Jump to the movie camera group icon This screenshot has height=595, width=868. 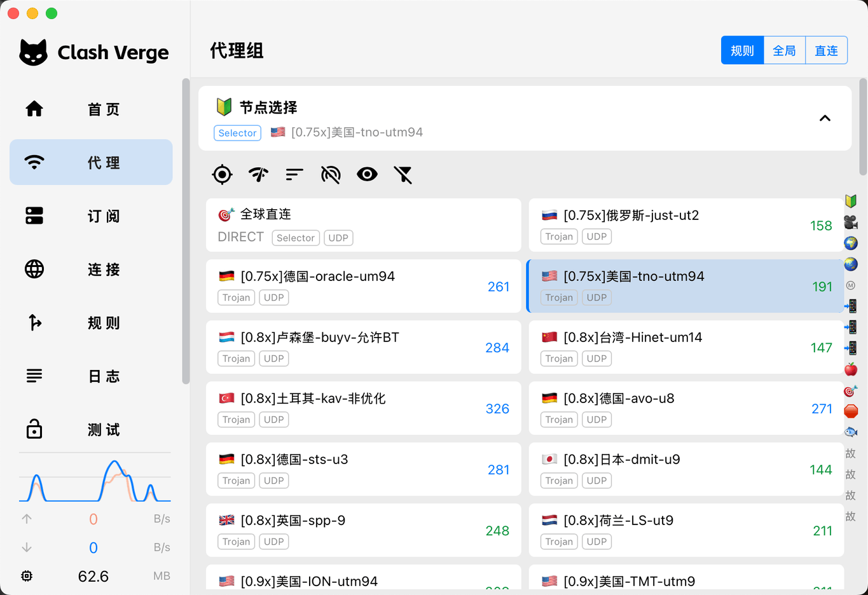[x=851, y=222]
